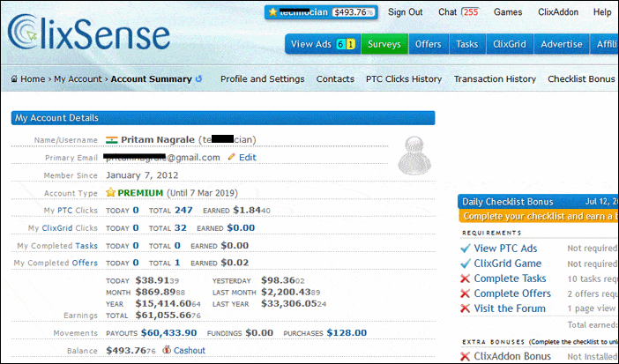
Task: Click total earnings $61,055.66
Action: 168,315
